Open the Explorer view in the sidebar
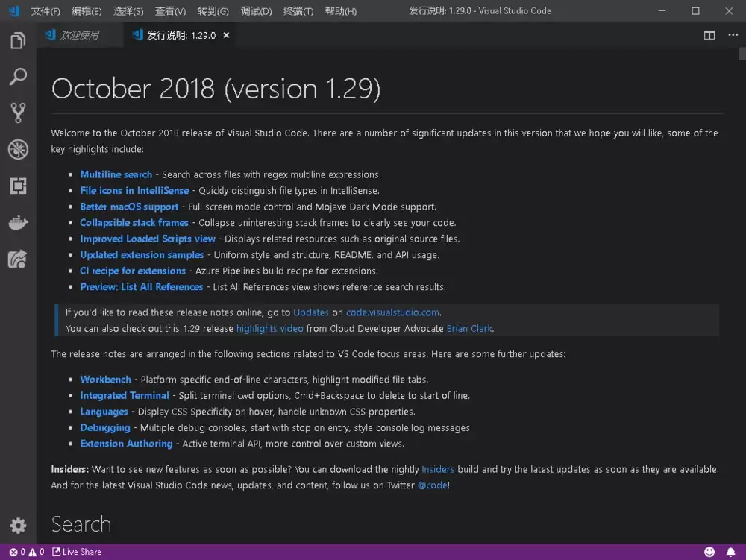 coord(17,42)
